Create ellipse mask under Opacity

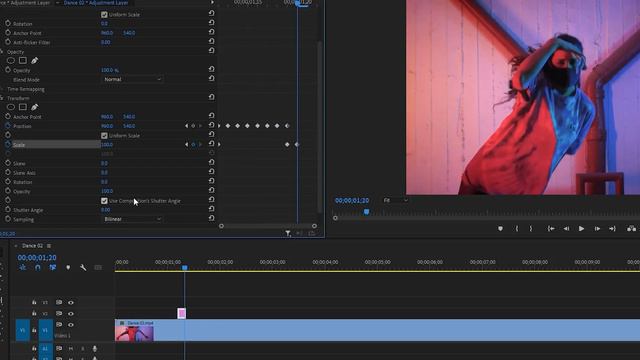[x=11, y=60]
